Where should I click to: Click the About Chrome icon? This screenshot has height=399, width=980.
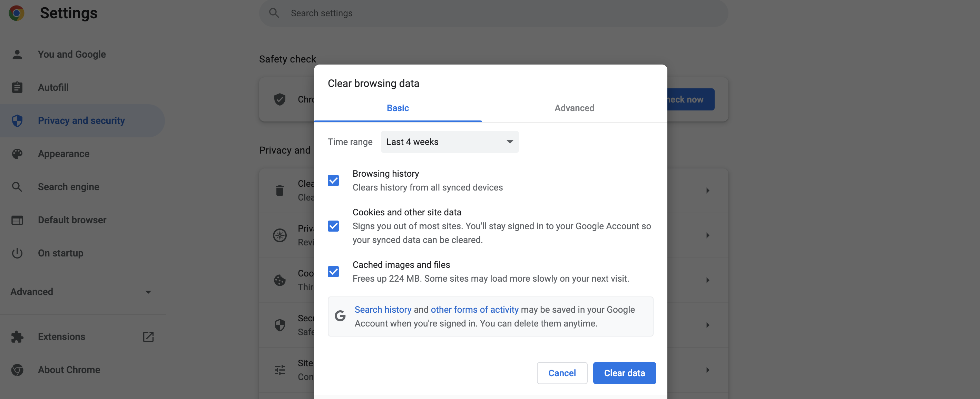point(17,370)
